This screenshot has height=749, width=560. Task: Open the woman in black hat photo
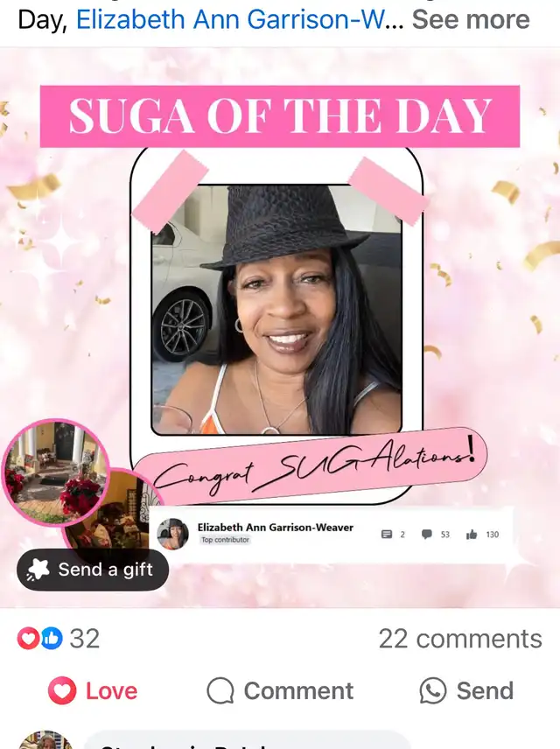pos(276,310)
